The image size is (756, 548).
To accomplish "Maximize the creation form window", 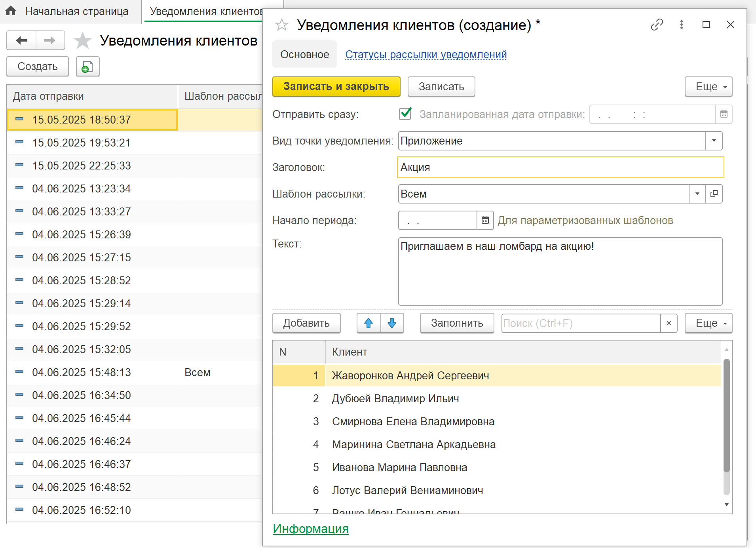I will coord(706,25).
